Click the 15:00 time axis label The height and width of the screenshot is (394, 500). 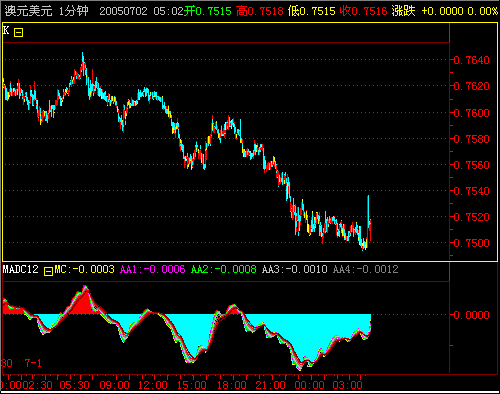pyautogui.click(x=192, y=385)
